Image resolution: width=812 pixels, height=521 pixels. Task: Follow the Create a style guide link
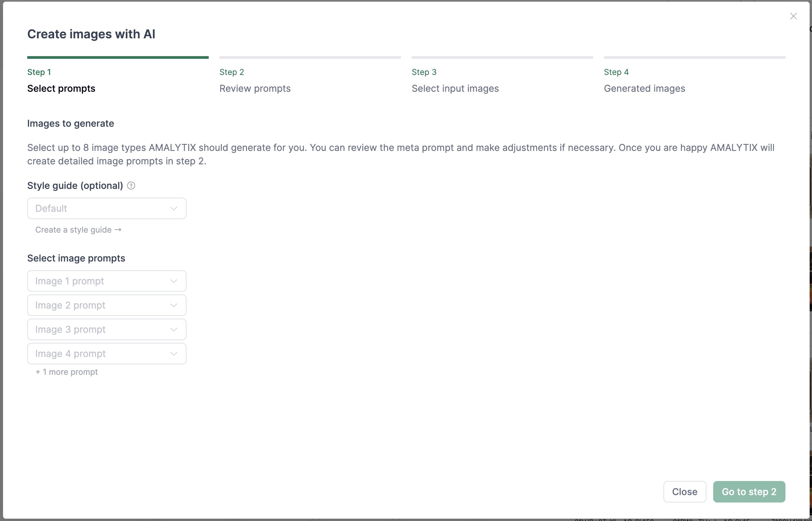click(78, 230)
